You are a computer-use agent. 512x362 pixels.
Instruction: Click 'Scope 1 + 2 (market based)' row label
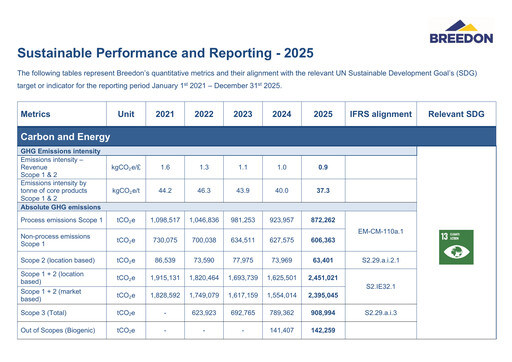pos(51,295)
